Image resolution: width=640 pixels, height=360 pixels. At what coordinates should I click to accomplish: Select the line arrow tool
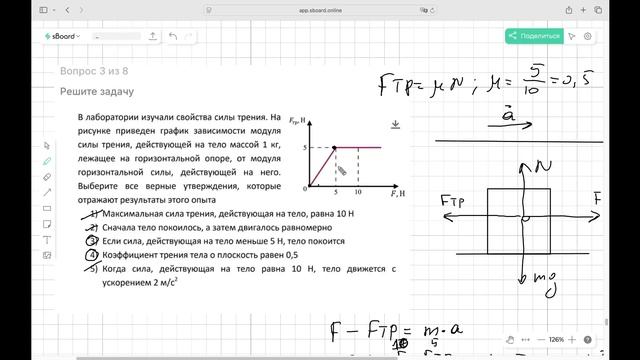pos(47,192)
